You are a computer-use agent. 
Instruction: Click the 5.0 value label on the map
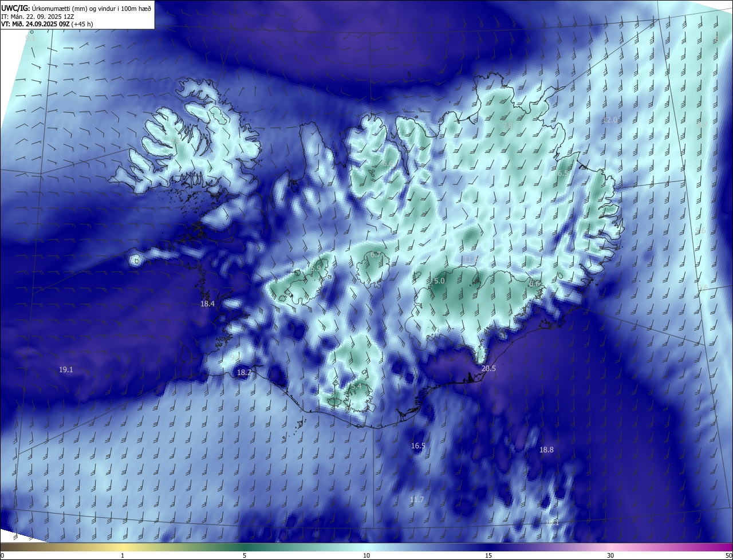(439, 281)
